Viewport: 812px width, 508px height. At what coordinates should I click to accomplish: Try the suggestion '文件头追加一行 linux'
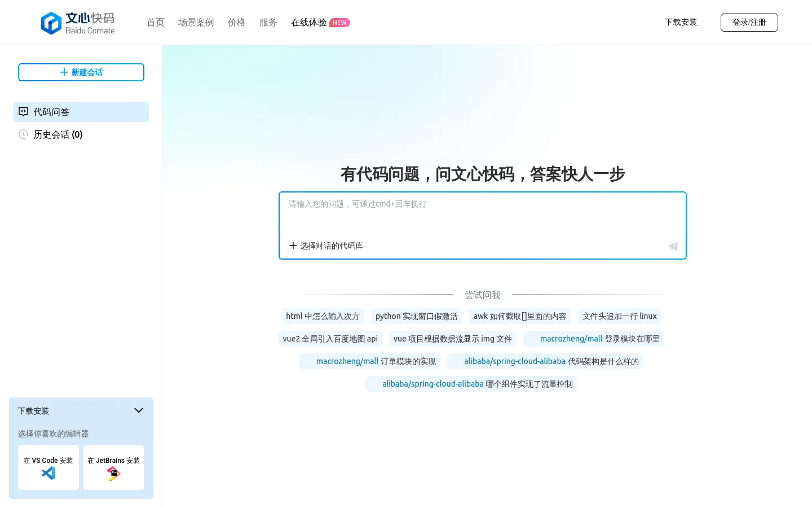[620, 316]
